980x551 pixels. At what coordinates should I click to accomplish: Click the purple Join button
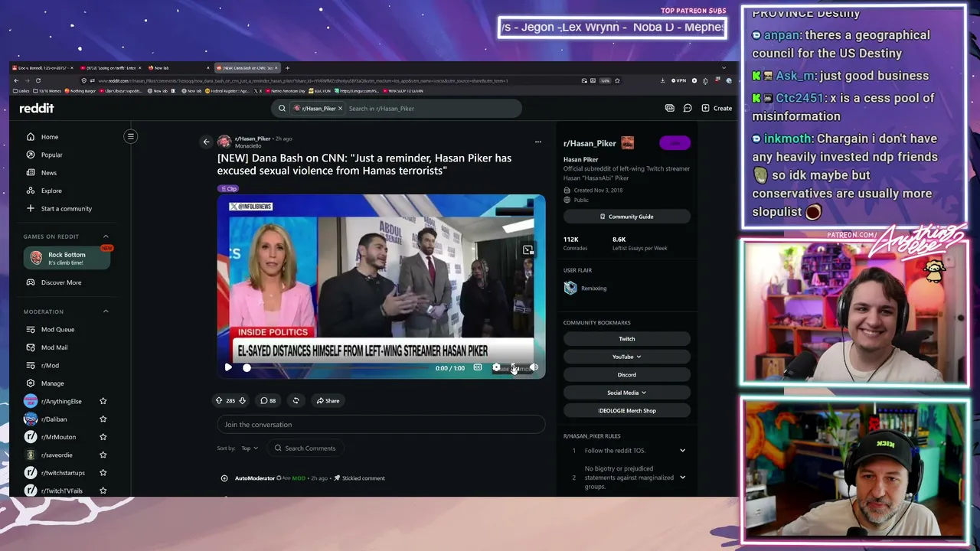pyautogui.click(x=675, y=143)
